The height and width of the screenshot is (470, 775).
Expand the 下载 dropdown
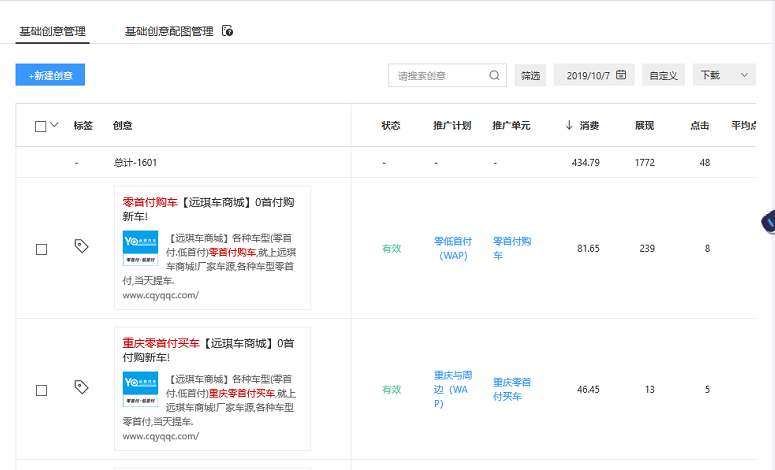click(723, 75)
